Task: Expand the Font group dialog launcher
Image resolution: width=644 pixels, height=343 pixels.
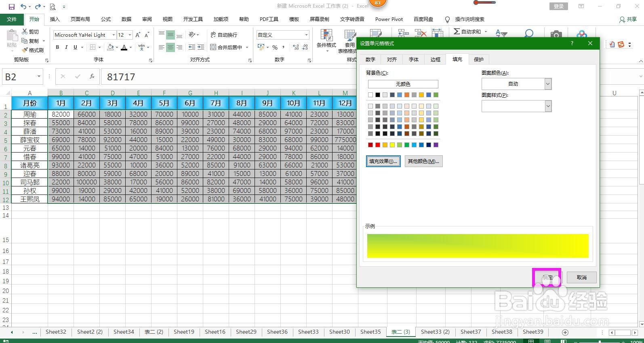Action: 150,60
